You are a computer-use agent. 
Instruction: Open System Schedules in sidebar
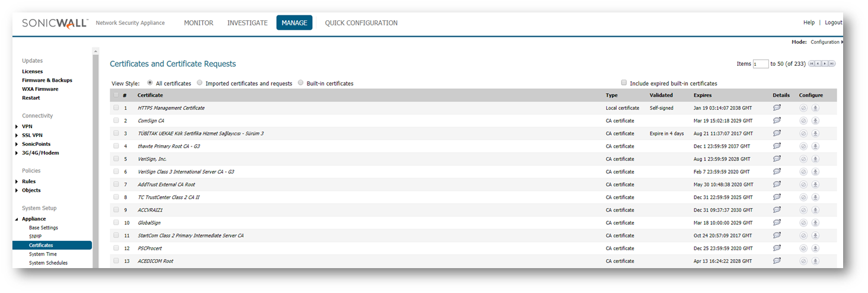(x=49, y=263)
